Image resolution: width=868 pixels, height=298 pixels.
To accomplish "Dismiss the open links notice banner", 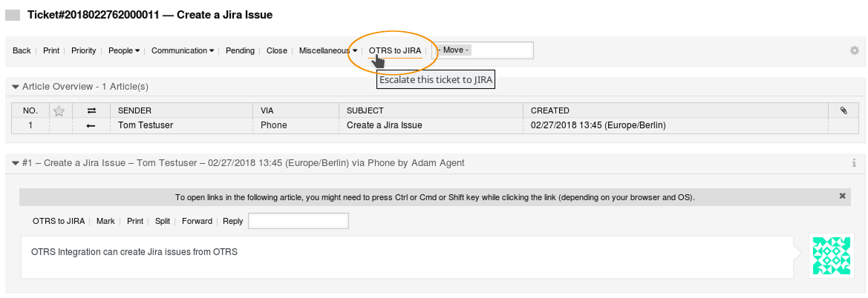I will point(842,196).
